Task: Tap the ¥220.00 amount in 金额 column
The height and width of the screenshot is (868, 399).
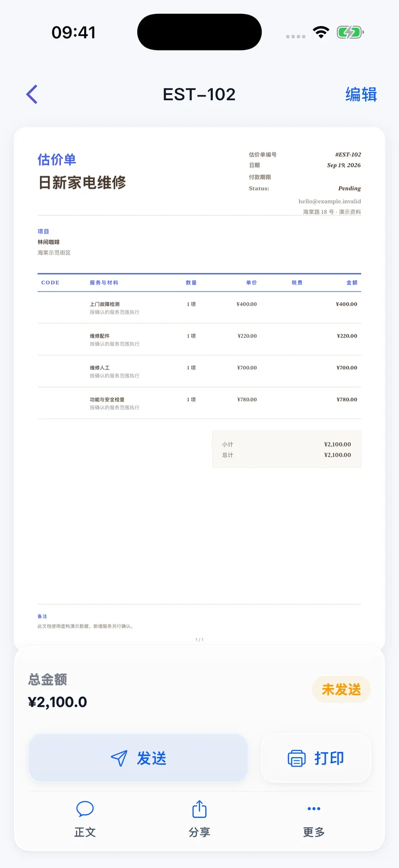Action: (x=347, y=336)
